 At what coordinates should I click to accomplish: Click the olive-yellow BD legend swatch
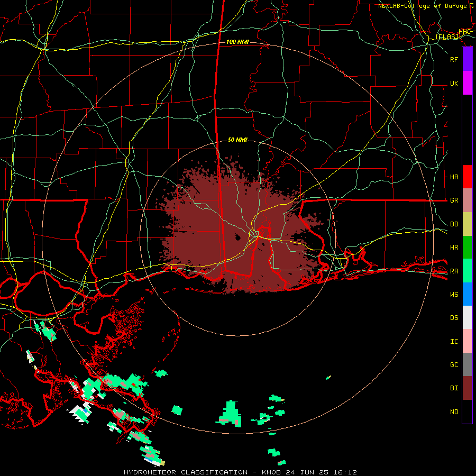point(467,224)
